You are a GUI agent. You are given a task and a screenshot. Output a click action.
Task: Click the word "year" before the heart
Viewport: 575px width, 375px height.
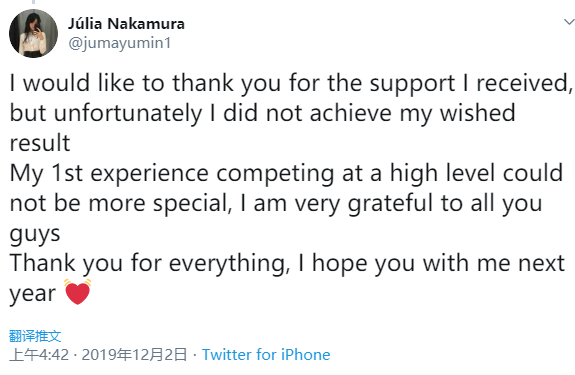coord(33,294)
